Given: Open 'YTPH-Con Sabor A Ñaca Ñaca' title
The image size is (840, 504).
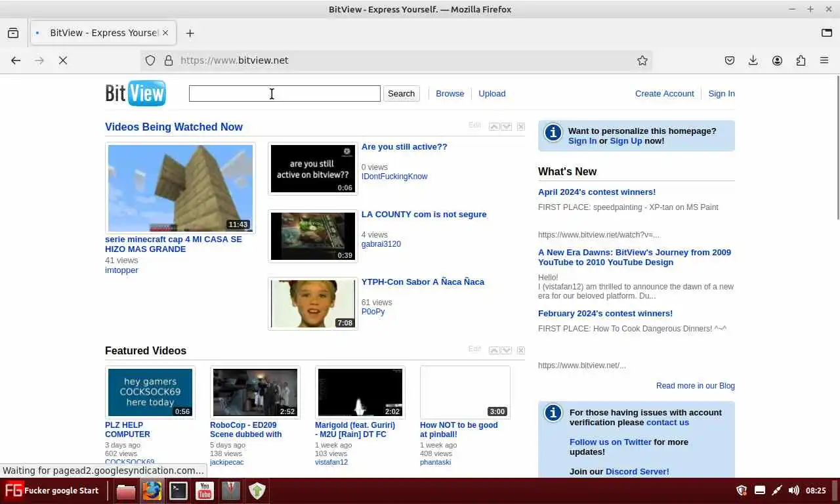Looking at the screenshot, I should (x=423, y=282).
